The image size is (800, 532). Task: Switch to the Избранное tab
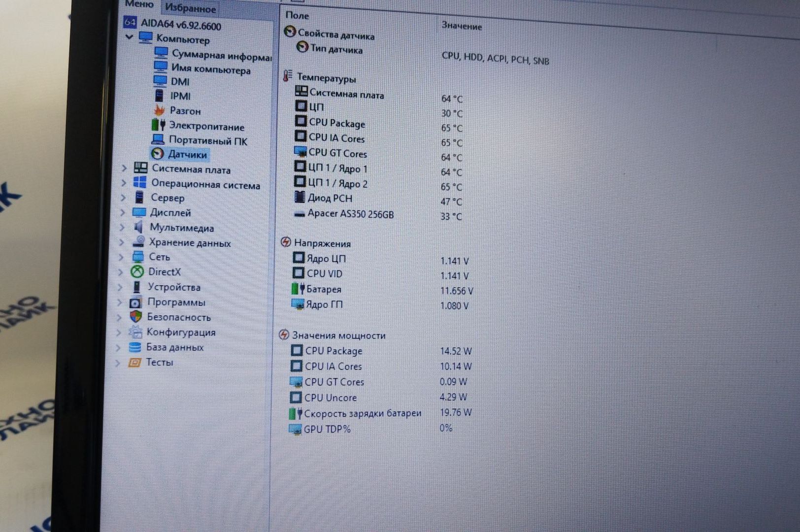190,8
